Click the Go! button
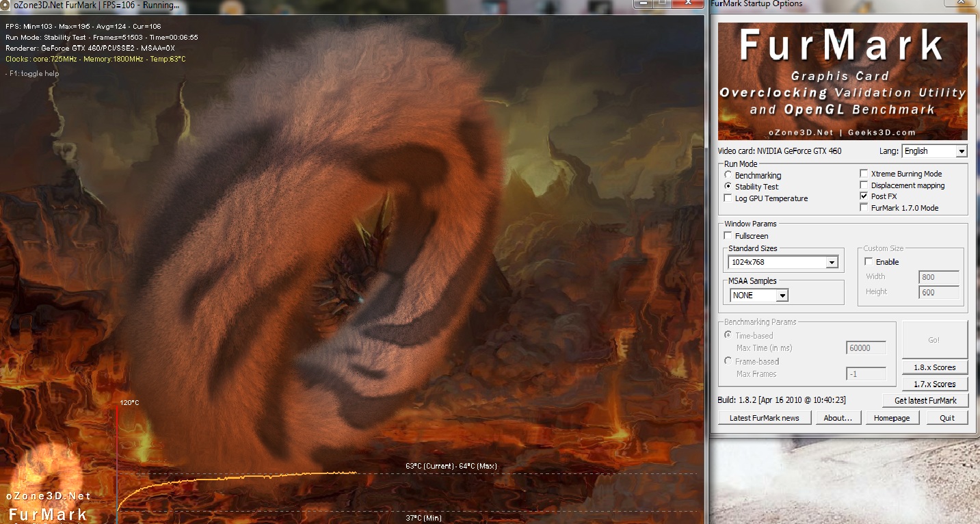 point(935,340)
